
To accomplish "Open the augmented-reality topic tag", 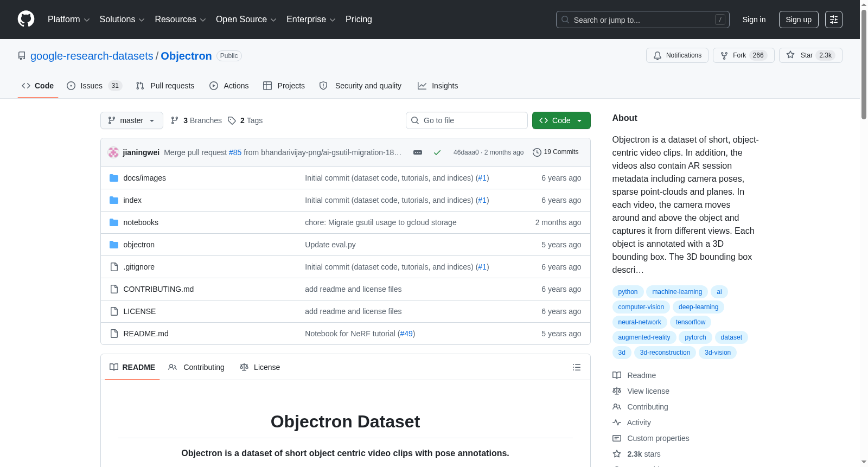I will coord(644,337).
